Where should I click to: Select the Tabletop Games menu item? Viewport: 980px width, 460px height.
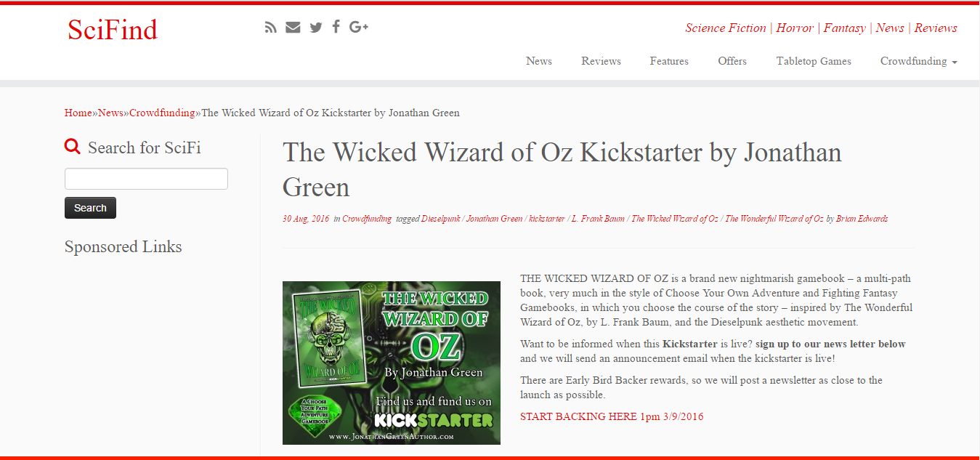point(814,61)
